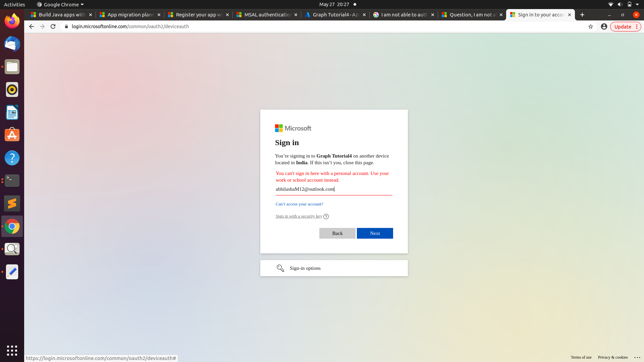Switch to 'MSAL authentication' tab
Screen dimensions: 644x362
click(x=267, y=15)
